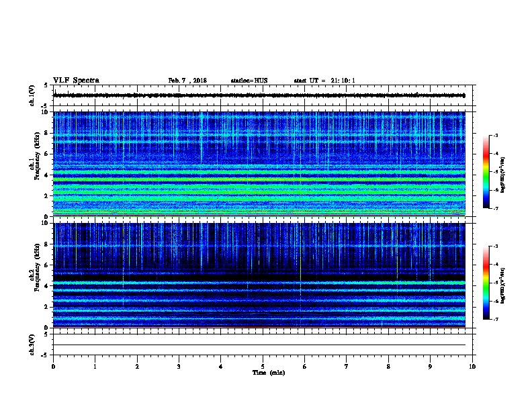The image size is (532, 411).
Task: Click the "Time (min)" axis label
Action: tap(269, 373)
